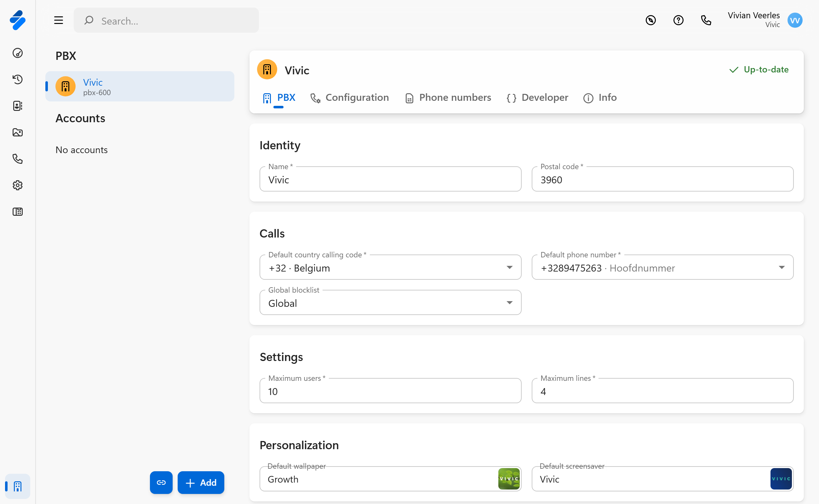Open call history icon in sidebar
Screen dimensions: 819x504
click(17, 79)
